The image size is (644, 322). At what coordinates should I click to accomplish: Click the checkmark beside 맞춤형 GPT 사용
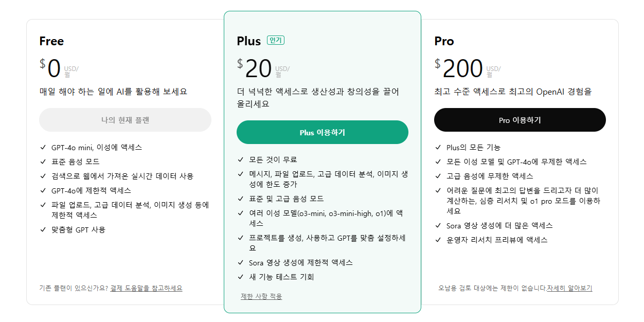(x=43, y=230)
